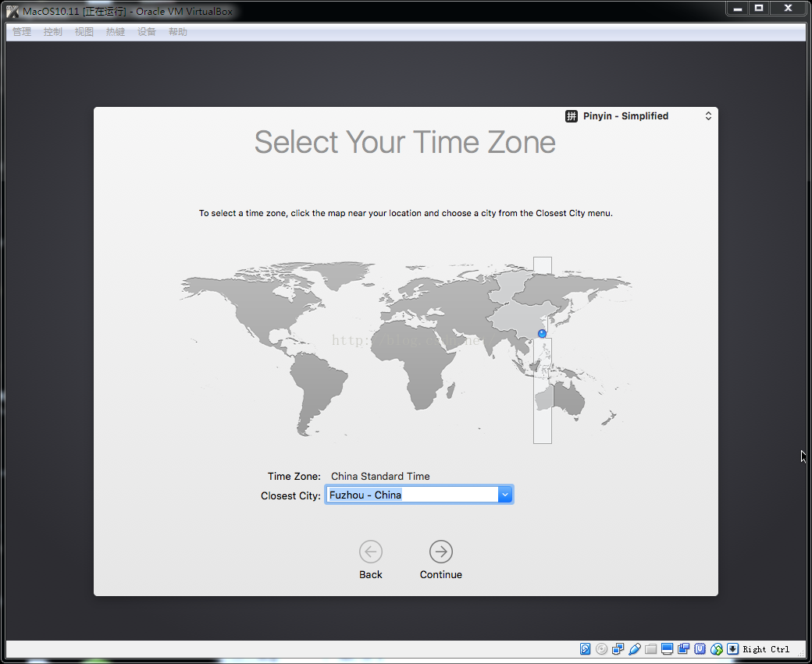Click the display monitor status icon
The image size is (812, 664).
coord(667,649)
